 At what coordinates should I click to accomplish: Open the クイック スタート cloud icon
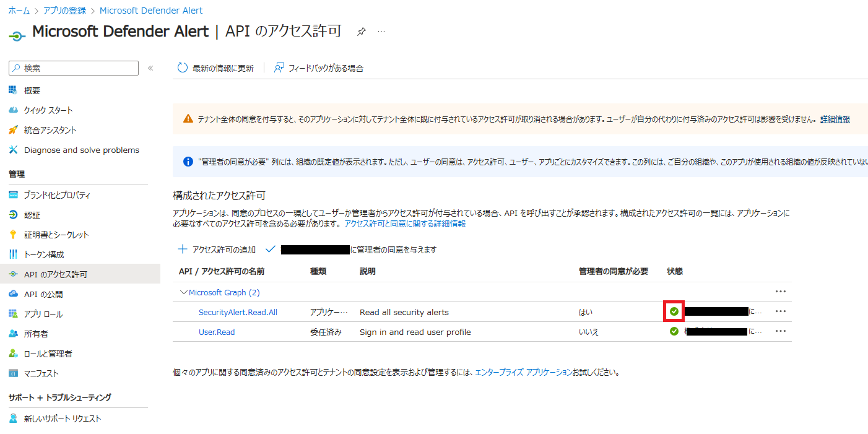click(13, 110)
